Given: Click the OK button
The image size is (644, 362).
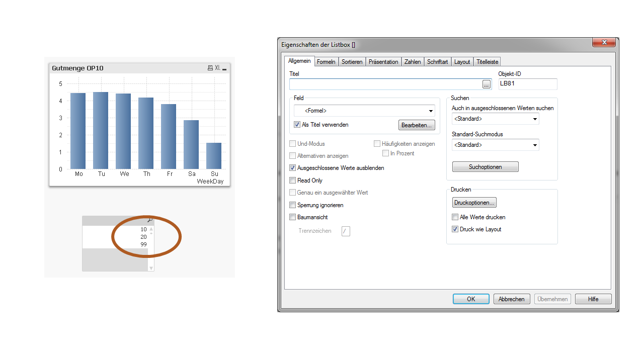Looking at the screenshot, I should coord(471,299).
